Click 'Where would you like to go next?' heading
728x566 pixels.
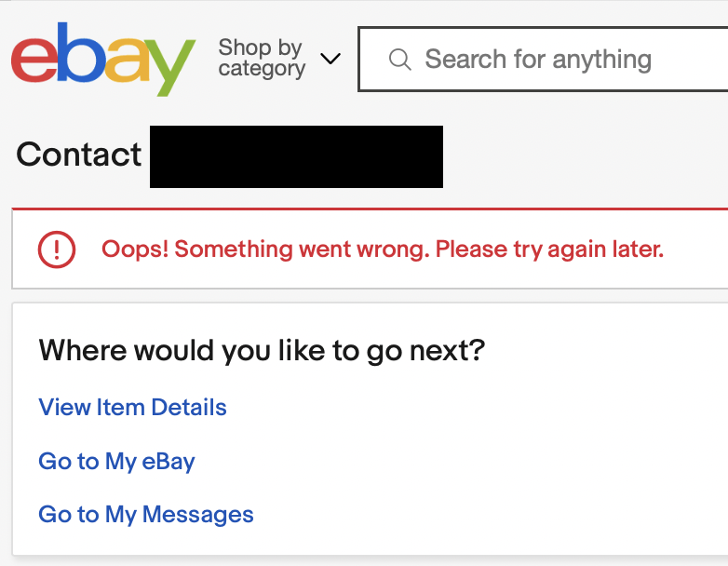262,351
